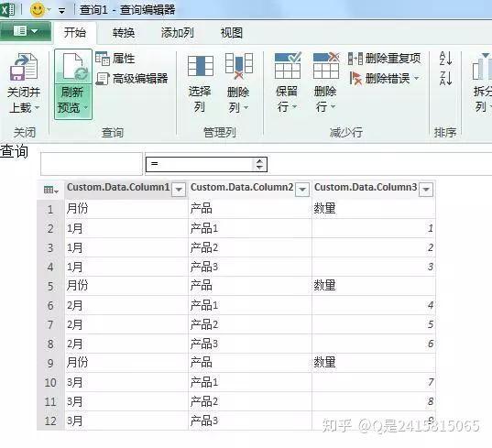Image resolution: width=492 pixels, height=448 pixels.
Task: Select row number 1
Action: [x=50, y=209]
